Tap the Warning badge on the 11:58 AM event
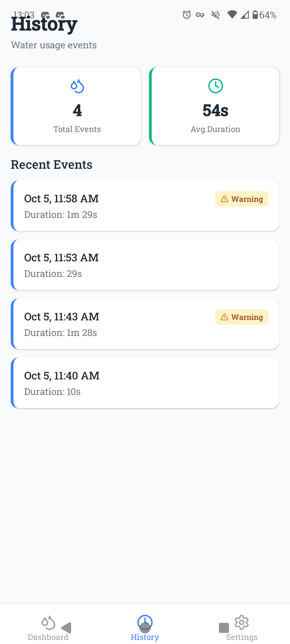The height and width of the screenshot is (644, 290). point(242,199)
